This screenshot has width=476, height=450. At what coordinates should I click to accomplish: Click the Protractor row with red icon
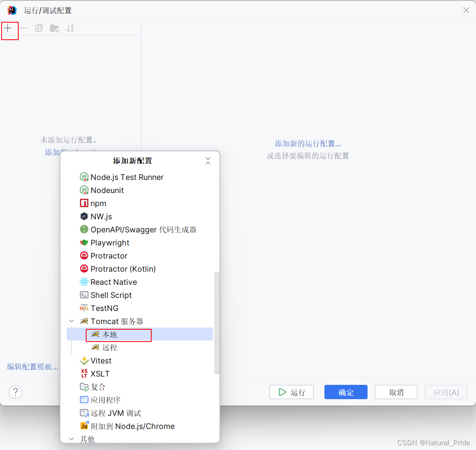click(140, 256)
